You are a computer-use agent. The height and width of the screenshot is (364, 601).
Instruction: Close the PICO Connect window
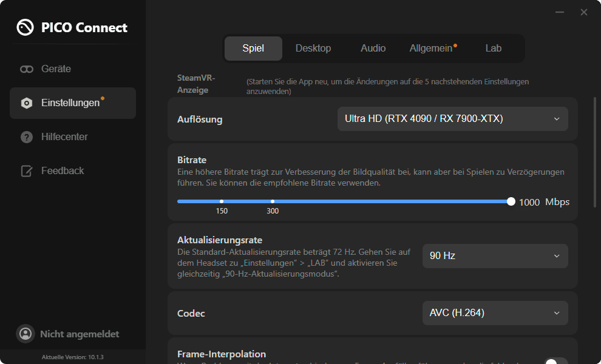(584, 12)
